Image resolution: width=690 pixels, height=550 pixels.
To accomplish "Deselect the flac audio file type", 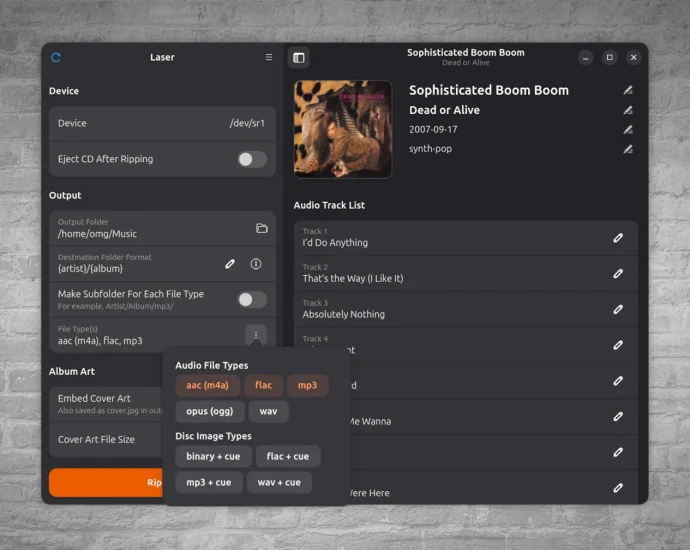I will point(263,385).
